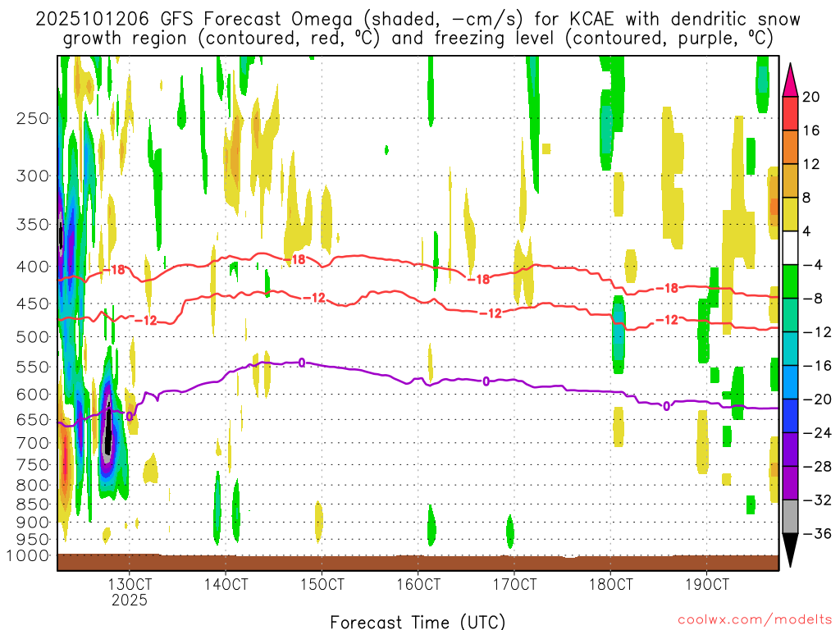
Task: Click the 400 pressure level label
Action: [x=33, y=267]
